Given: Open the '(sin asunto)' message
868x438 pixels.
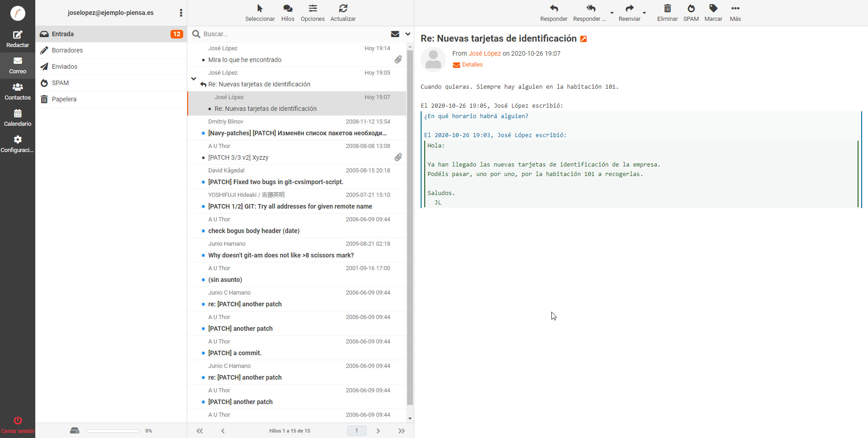Looking at the screenshot, I should (297, 274).
